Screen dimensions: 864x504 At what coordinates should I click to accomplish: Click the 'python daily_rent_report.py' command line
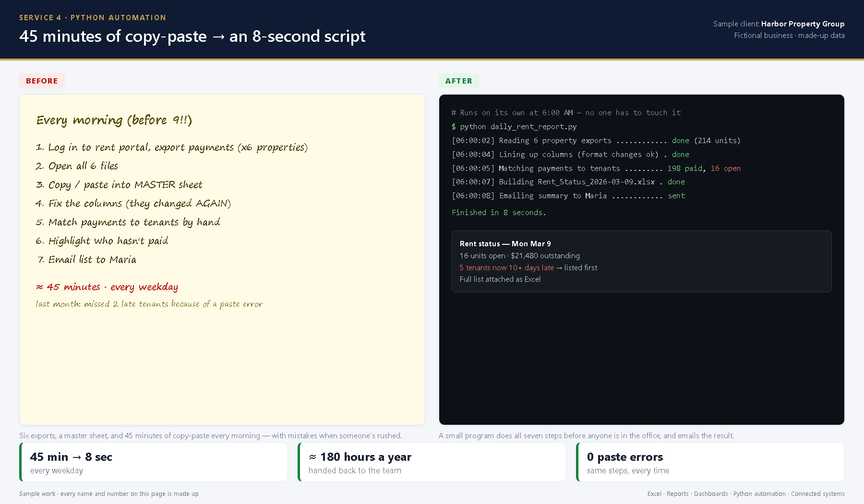[x=514, y=127]
